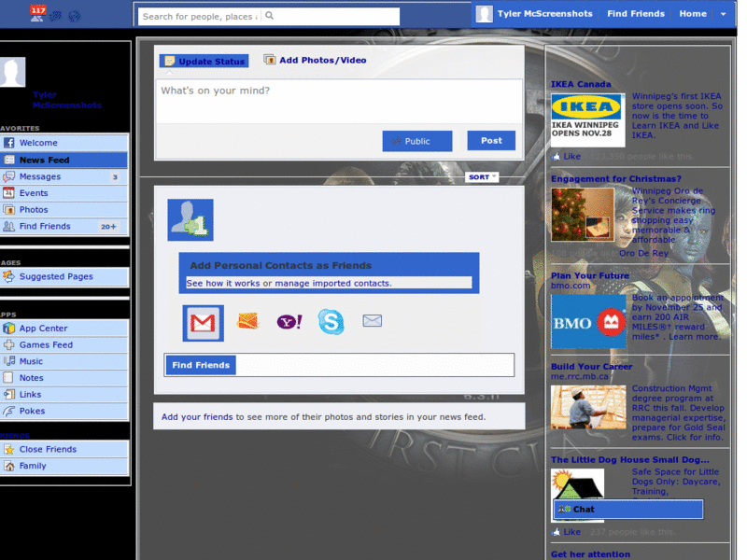This screenshot has height=560, width=747.
Task: Open Find Friends in the sidebar
Action: (64, 226)
